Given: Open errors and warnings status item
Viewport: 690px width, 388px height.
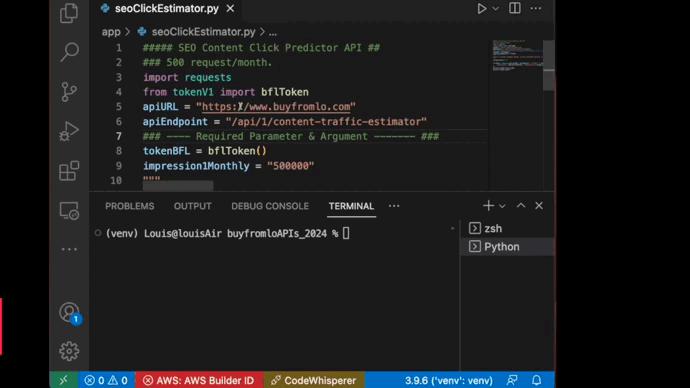Looking at the screenshot, I should 106,380.
